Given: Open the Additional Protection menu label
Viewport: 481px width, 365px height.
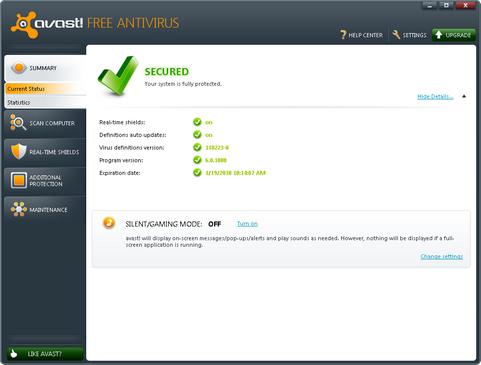Looking at the screenshot, I should coord(46,180).
